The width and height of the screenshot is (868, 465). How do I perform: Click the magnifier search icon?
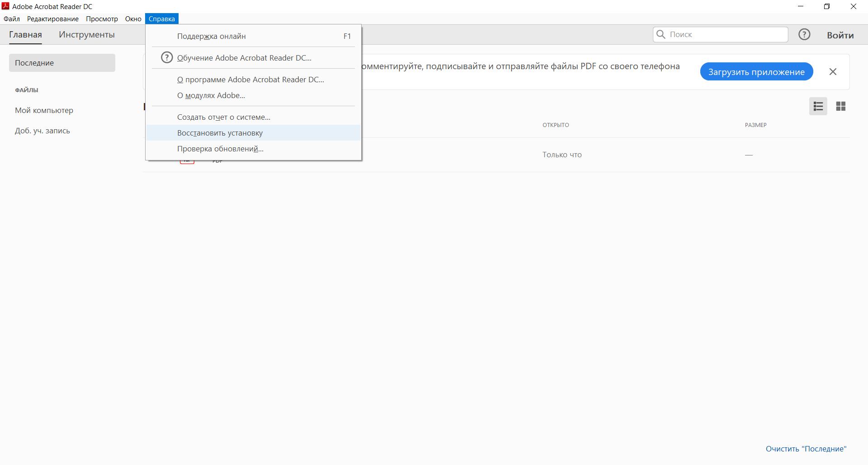pos(661,34)
